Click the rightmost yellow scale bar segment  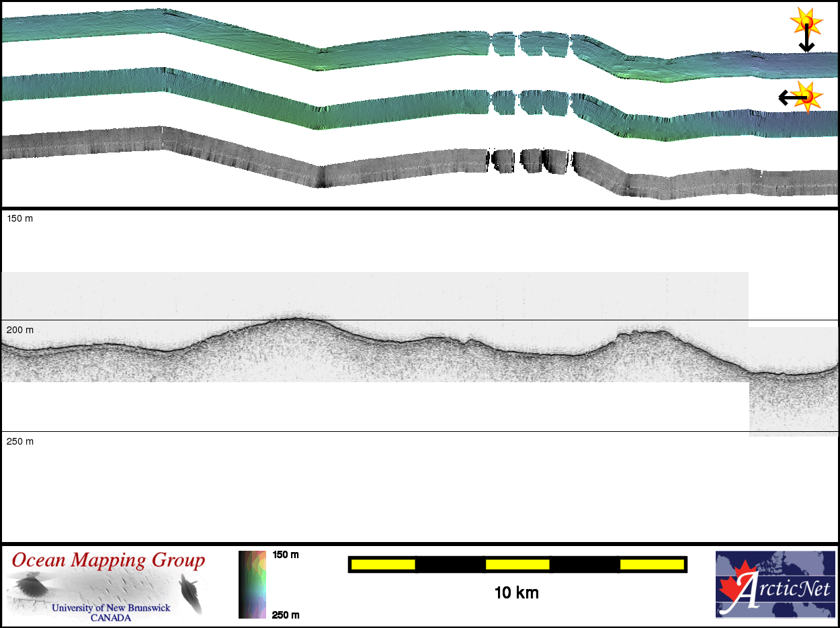tap(652, 565)
